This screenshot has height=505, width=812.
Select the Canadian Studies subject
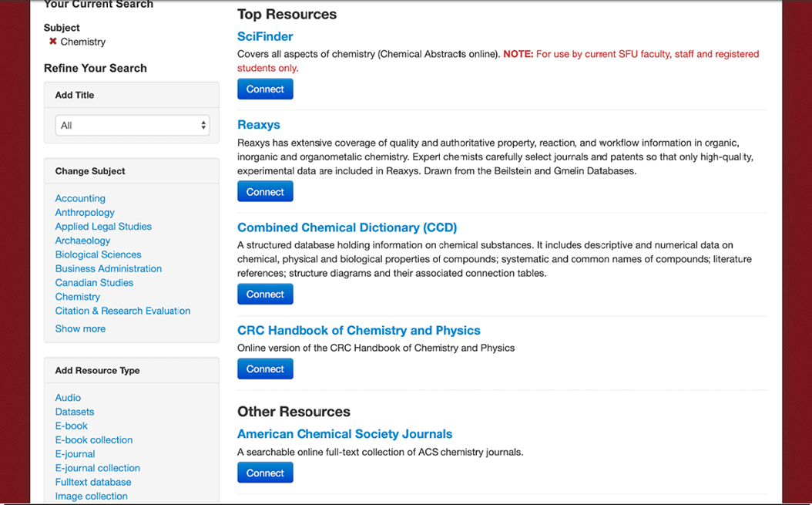point(94,283)
